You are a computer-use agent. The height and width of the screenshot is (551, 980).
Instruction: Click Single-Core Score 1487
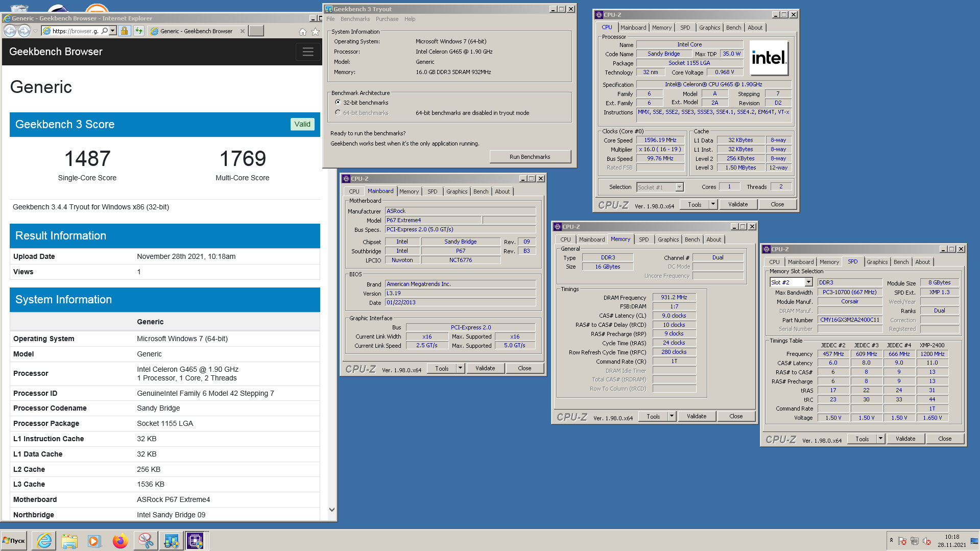[x=87, y=158]
